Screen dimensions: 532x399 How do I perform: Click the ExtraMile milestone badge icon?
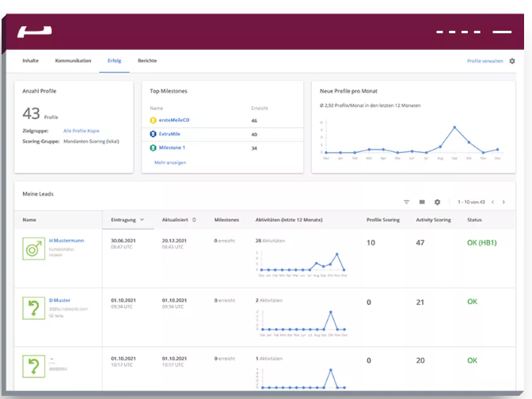click(x=154, y=134)
